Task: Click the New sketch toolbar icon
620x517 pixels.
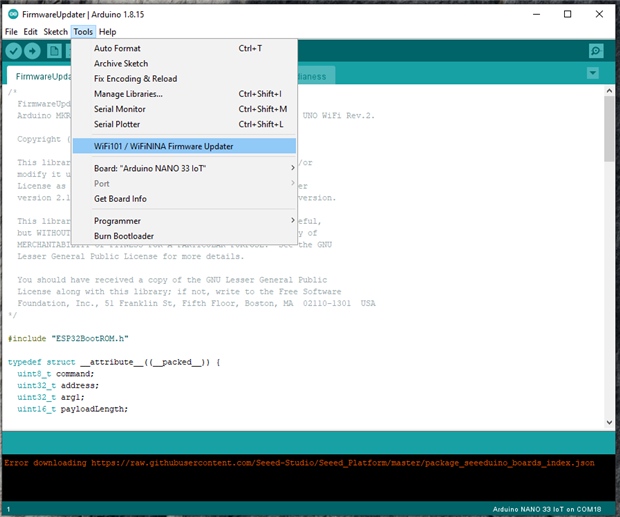Action: [x=56, y=51]
